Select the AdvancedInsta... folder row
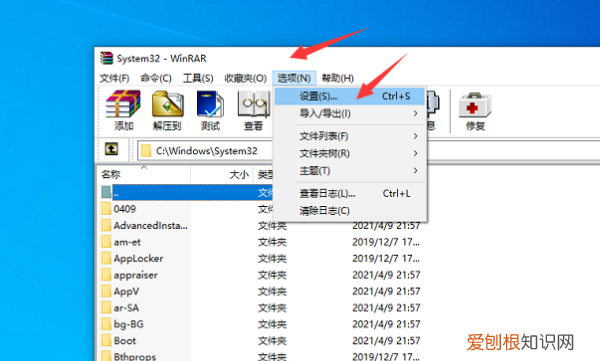The image size is (600, 361). click(260, 225)
